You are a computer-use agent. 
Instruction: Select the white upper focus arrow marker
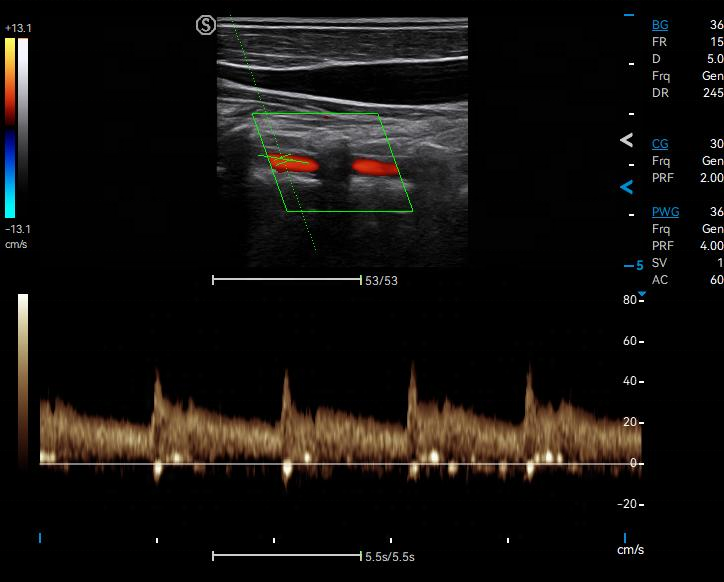click(x=626, y=140)
